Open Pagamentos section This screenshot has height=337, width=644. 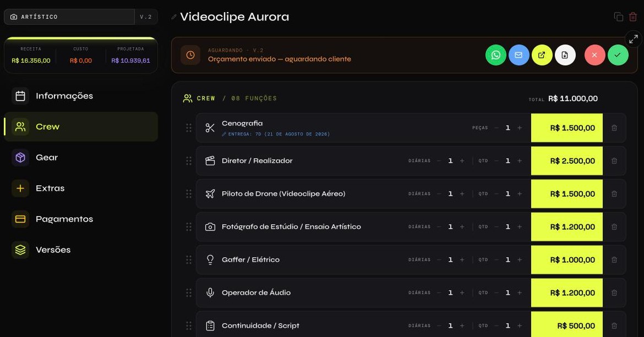[81, 219]
